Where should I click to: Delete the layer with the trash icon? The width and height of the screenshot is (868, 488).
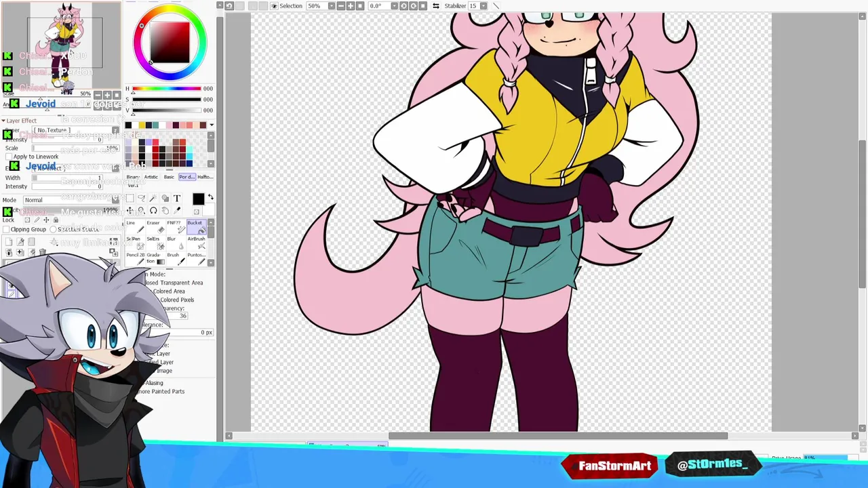tap(43, 252)
